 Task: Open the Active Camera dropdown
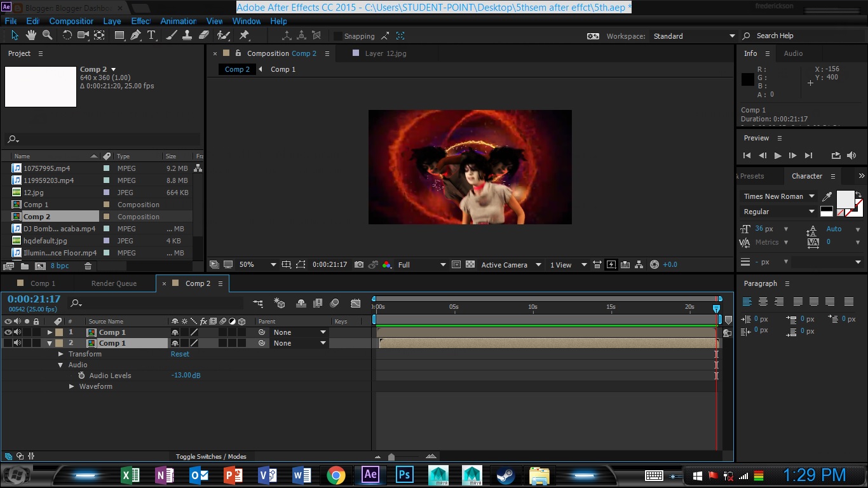click(511, 265)
